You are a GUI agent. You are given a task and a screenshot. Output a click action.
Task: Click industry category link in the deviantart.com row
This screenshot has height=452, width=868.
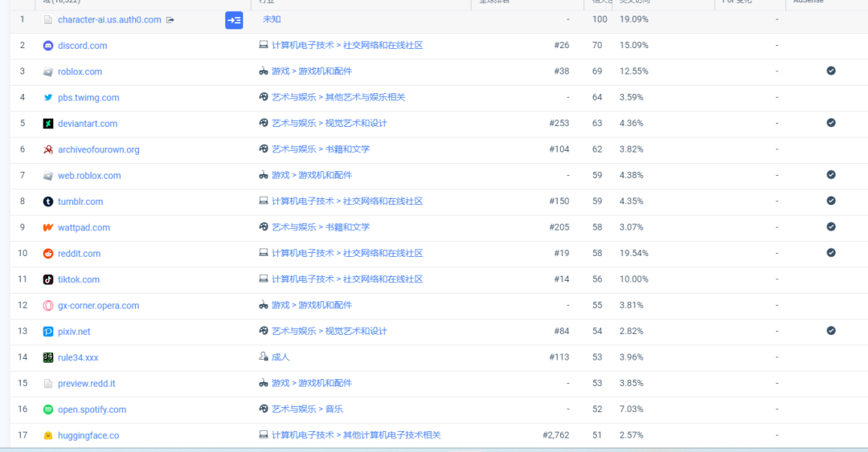pyautogui.click(x=330, y=124)
